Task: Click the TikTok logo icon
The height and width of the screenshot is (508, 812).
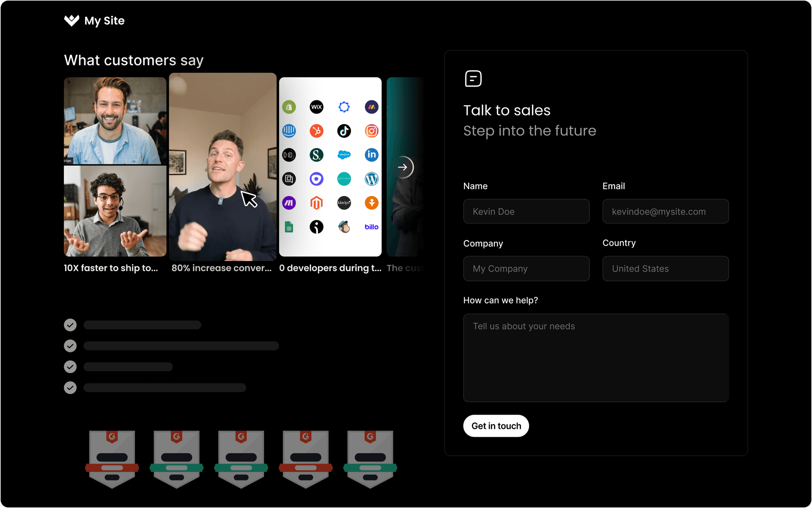Action: point(344,131)
